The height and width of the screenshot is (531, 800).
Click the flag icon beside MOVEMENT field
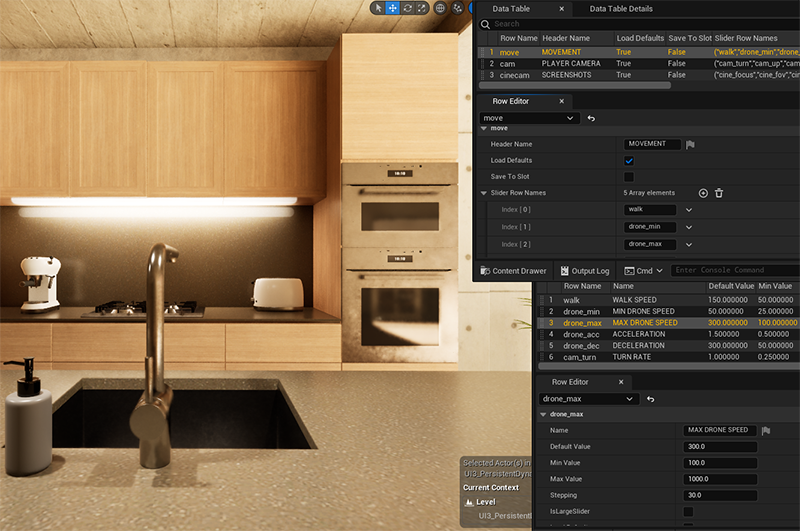point(690,144)
